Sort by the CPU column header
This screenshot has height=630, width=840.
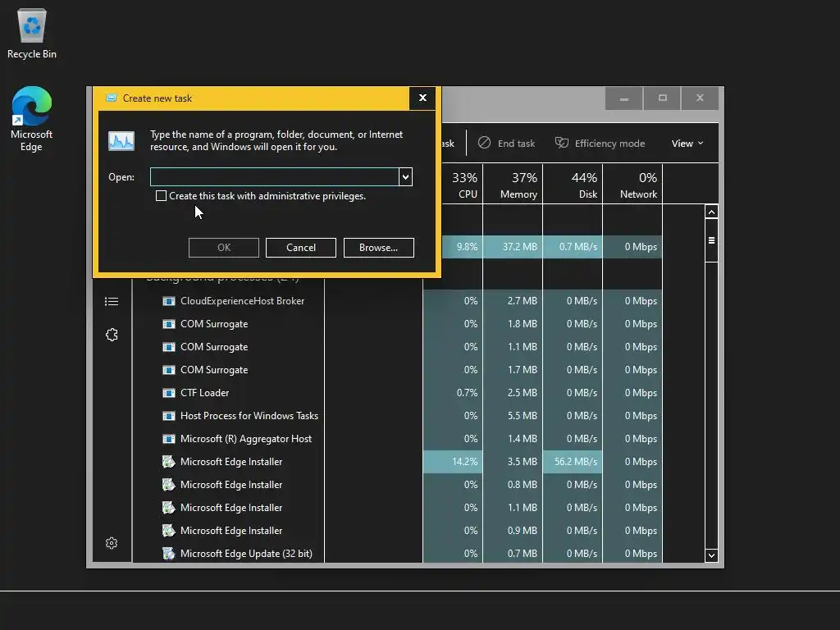pos(464,185)
